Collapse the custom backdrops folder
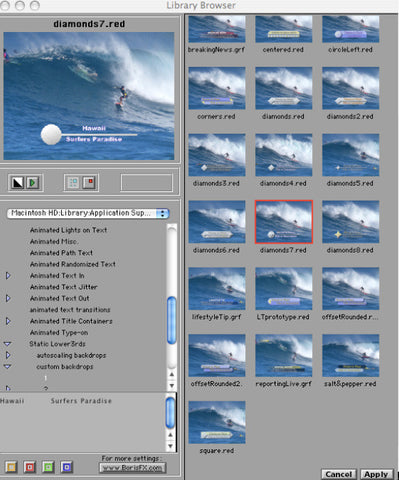The height and width of the screenshot is (480, 399). tap(7, 366)
